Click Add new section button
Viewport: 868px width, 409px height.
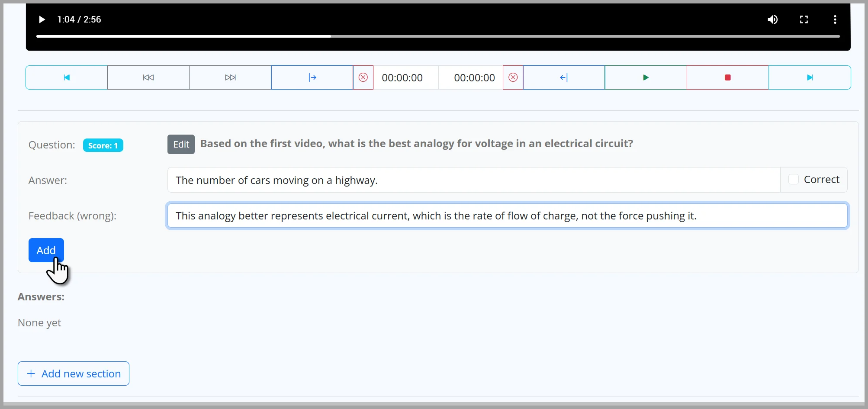pyautogui.click(x=74, y=374)
